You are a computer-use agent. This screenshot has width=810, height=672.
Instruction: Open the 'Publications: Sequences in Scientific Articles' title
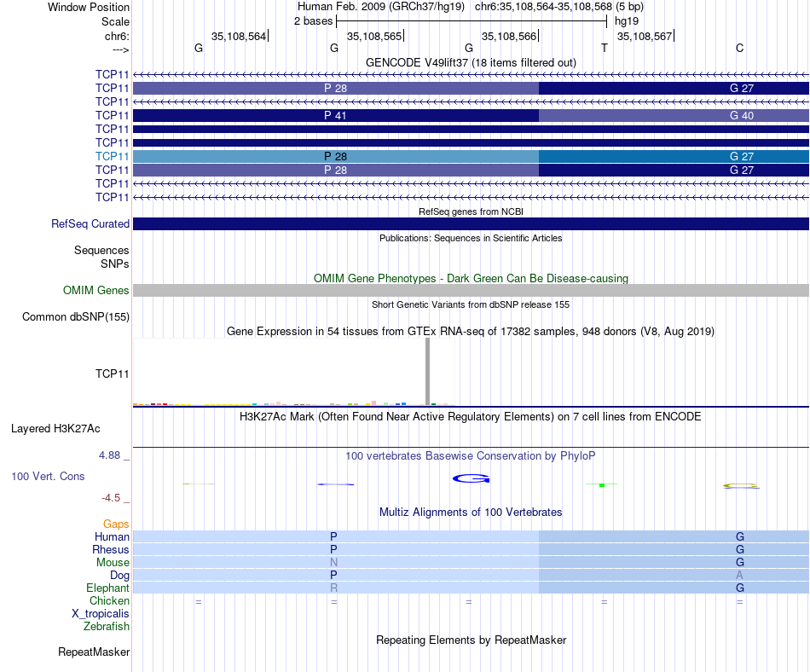471,238
